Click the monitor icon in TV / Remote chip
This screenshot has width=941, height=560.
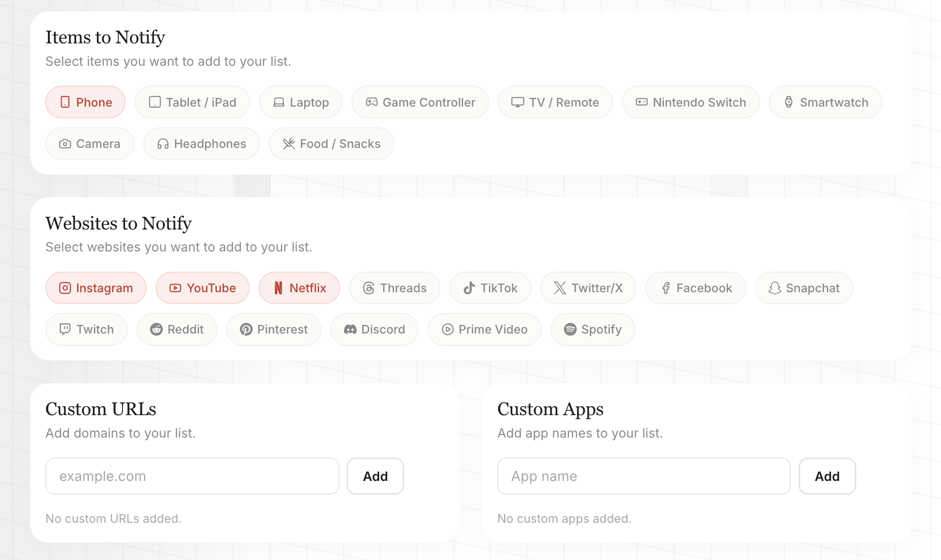point(518,102)
